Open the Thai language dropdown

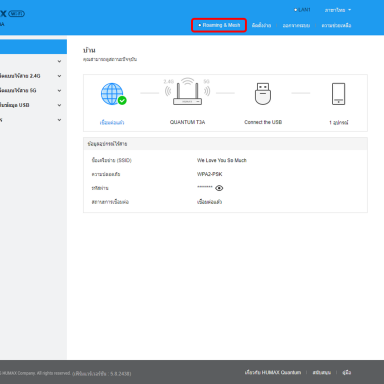338,10
